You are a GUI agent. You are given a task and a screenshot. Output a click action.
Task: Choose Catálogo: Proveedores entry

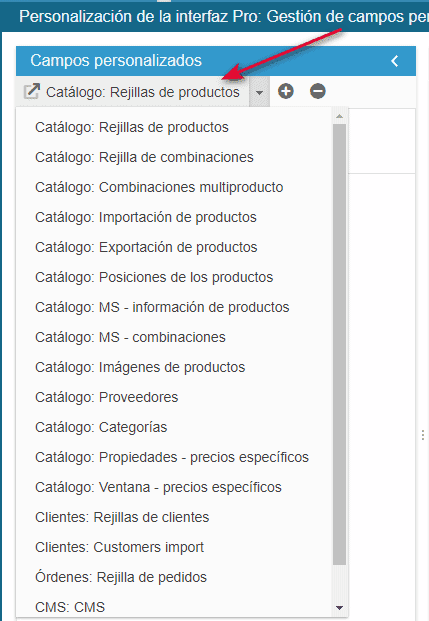point(107,397)
